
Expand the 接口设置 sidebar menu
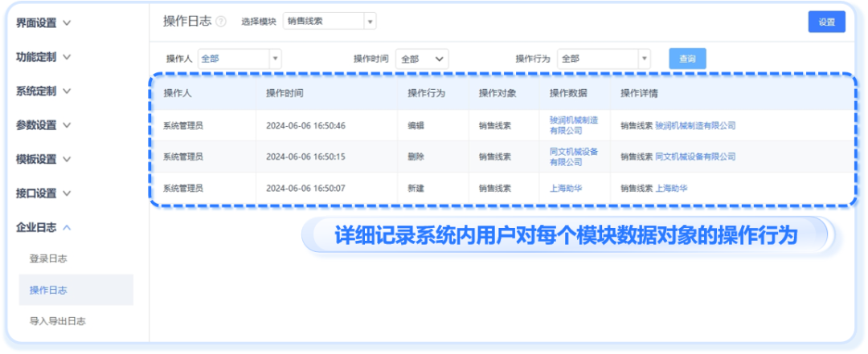click(x=43, y=193)
